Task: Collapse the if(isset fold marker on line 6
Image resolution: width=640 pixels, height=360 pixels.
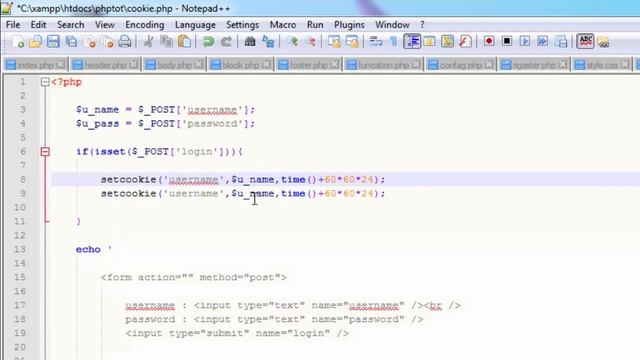Action: tap(45, 152)
